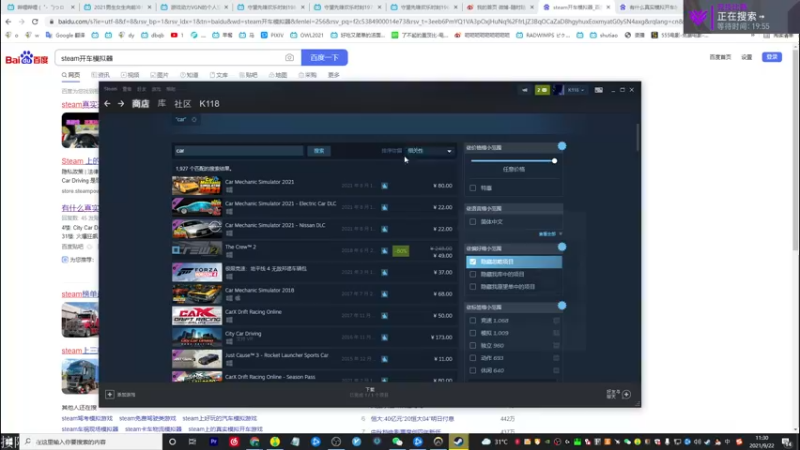Check the 独立 960 tag checkbox
This screenshot has width=800, height=450.
[472, 345]
